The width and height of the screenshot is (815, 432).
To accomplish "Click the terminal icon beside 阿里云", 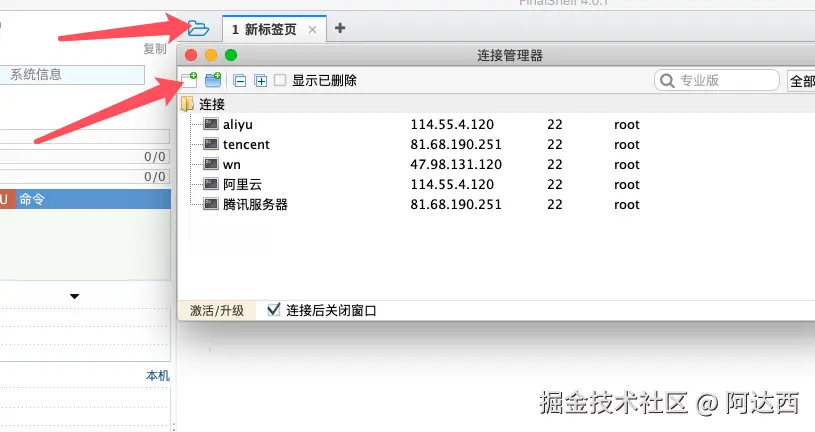I will (x=211, y=184).
